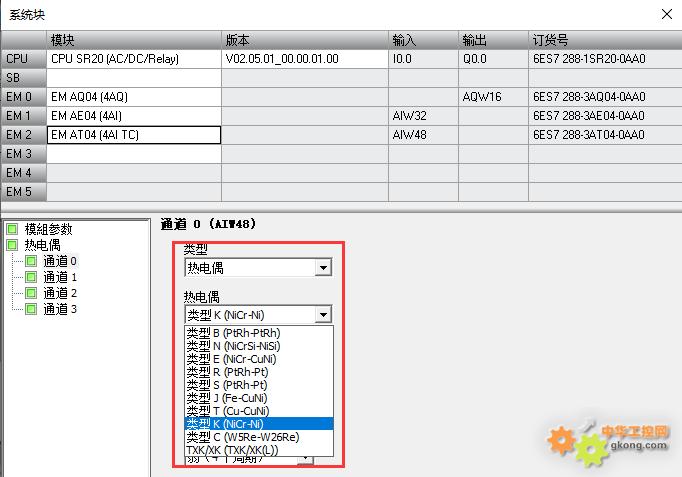This screenshot has width=682, height=477.
Task: Choose 类型 N (NiCrSi-NiSi) option
Action: pos(259,346)
